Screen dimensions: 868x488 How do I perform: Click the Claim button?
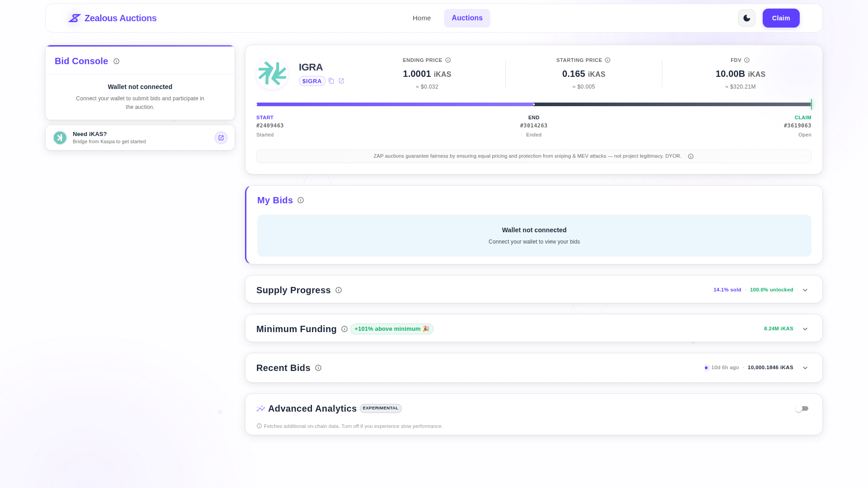(781, 18)
